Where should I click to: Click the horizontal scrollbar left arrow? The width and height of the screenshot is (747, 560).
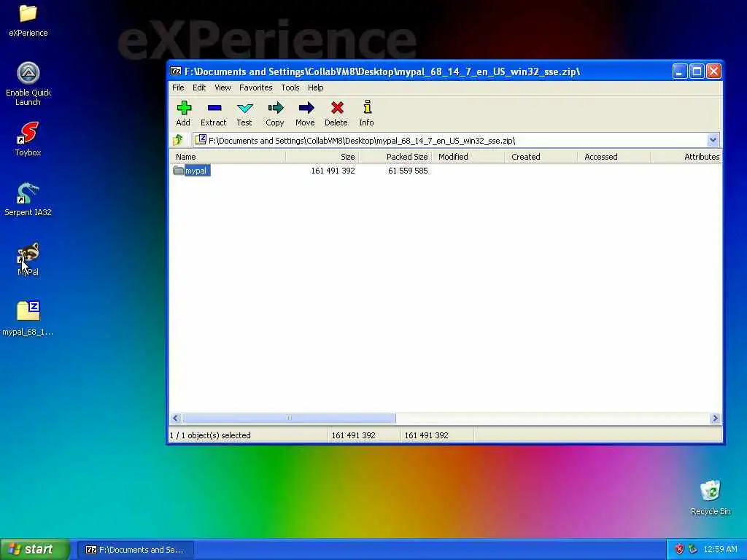[x=175, y=418]
